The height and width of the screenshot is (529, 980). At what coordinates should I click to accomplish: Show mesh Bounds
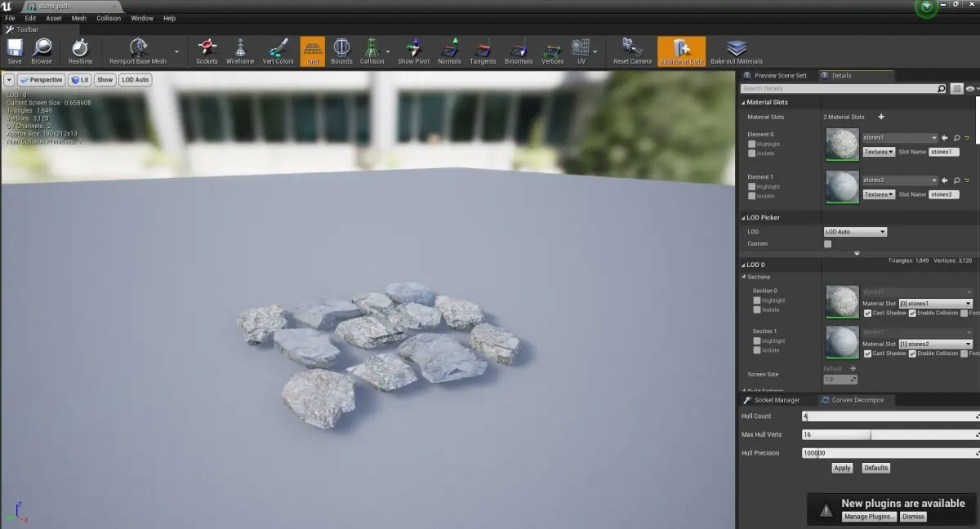341,51
